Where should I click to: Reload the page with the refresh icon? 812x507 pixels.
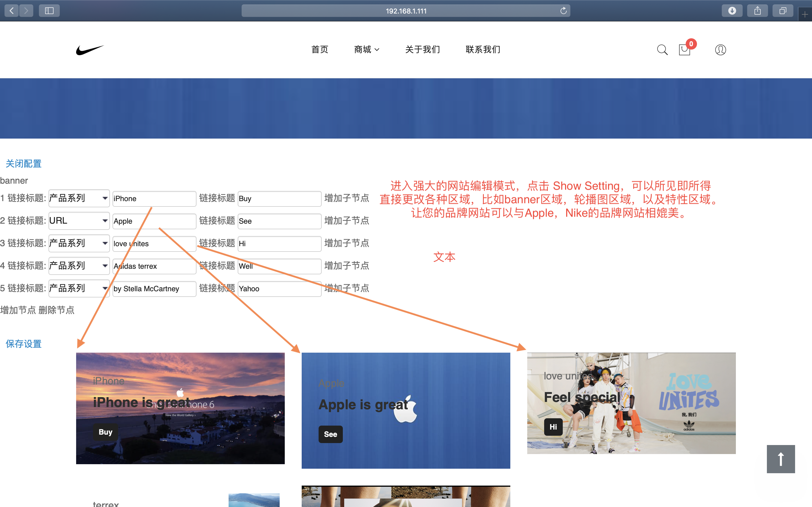(563, 11)
